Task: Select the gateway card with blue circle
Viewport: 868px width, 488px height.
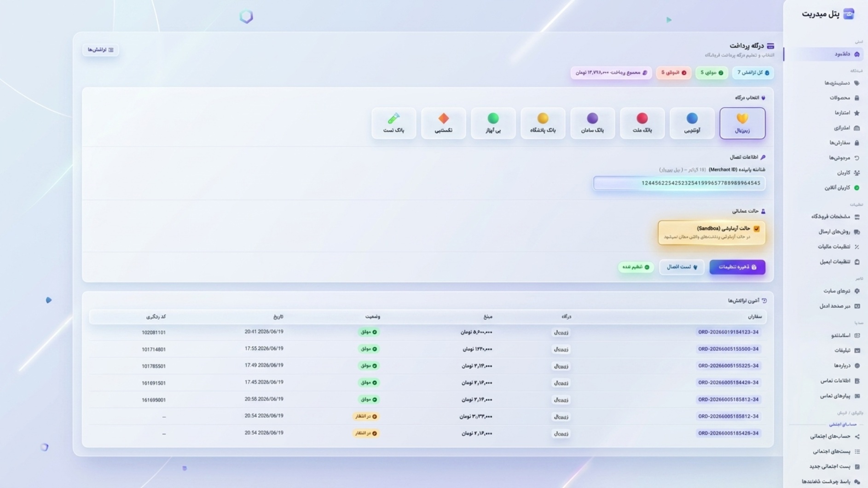Action: (692, 123)
